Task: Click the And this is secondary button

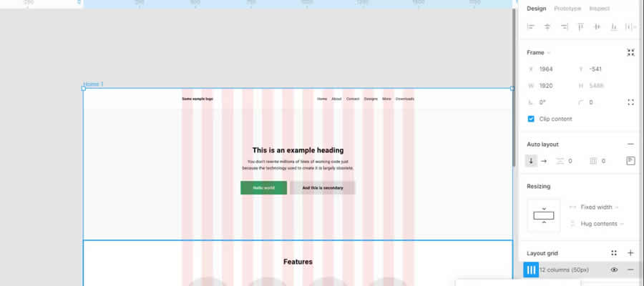Action: point(322,187)
